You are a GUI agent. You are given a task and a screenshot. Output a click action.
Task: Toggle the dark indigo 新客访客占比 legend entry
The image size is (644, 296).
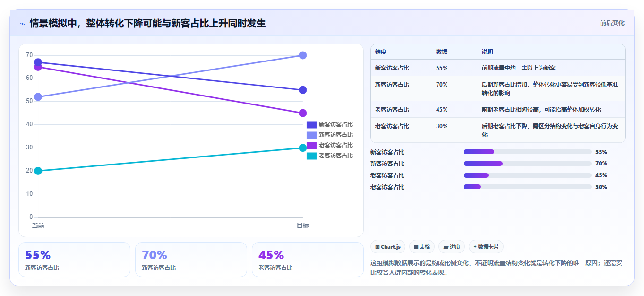[x=330, y=124]
